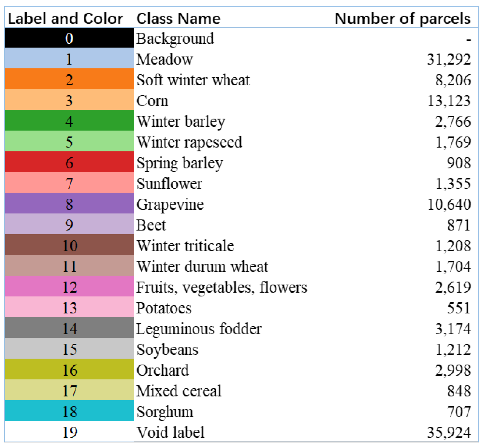Select the cyan Sorghum swatch
Image resolution: width=482 pixels, height=448 pixels.
pyautogui.click(x=69, y=411)
